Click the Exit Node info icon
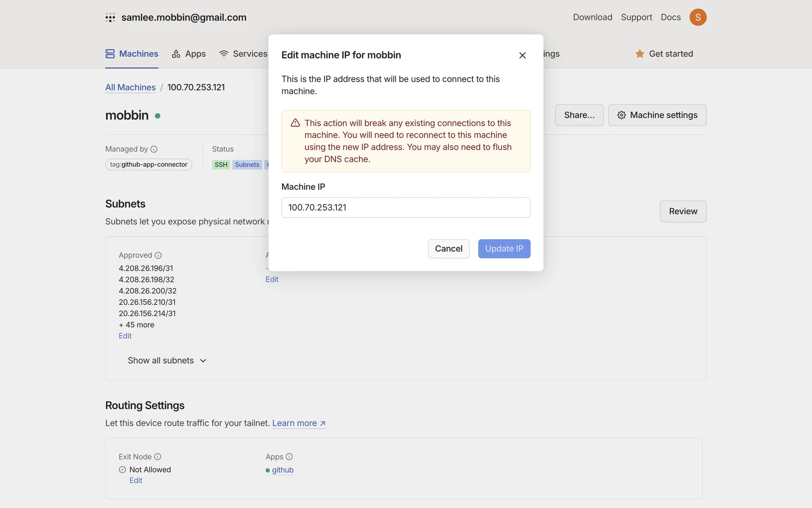This screenshot has height=508, width=812. (x=158, y=457)
